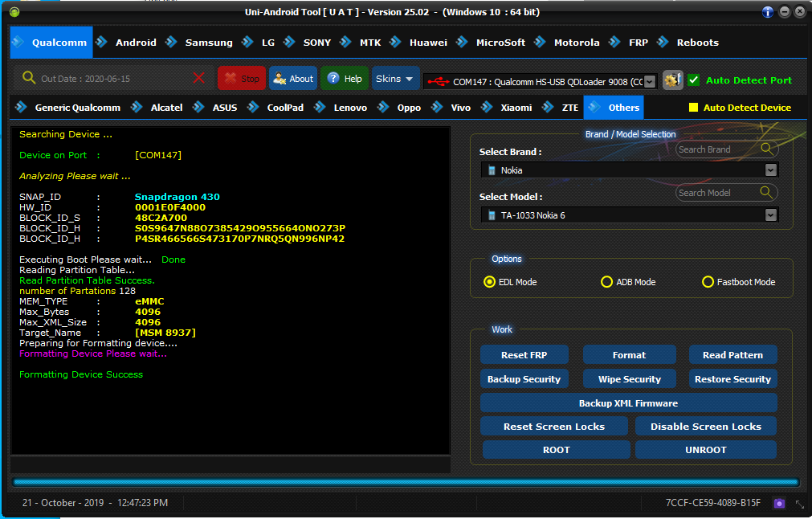Open port settings gear icon
This screenshot has width=812, height=519.
(x=673, y=80)
